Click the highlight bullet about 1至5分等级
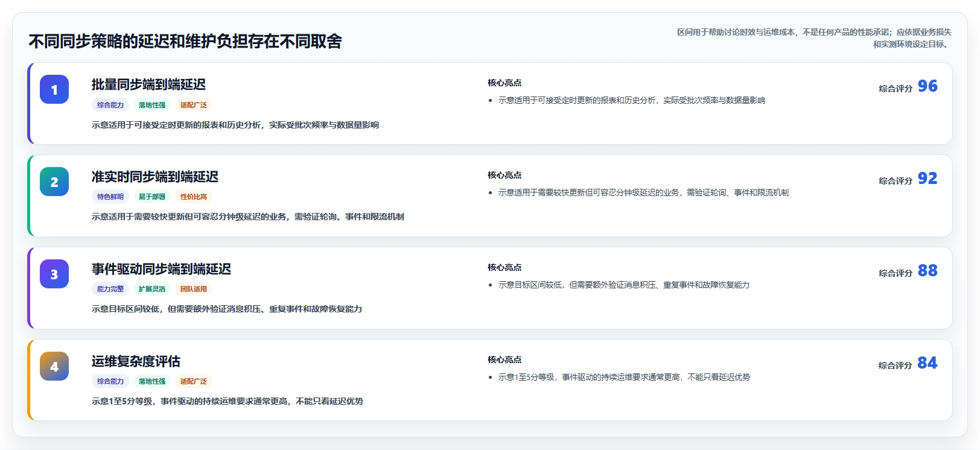980x450 pixels. [624, 377]
